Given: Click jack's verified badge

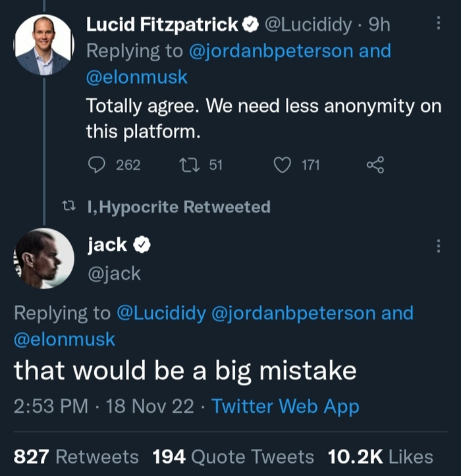Looking at the screenshot, I should pos(142,246).
